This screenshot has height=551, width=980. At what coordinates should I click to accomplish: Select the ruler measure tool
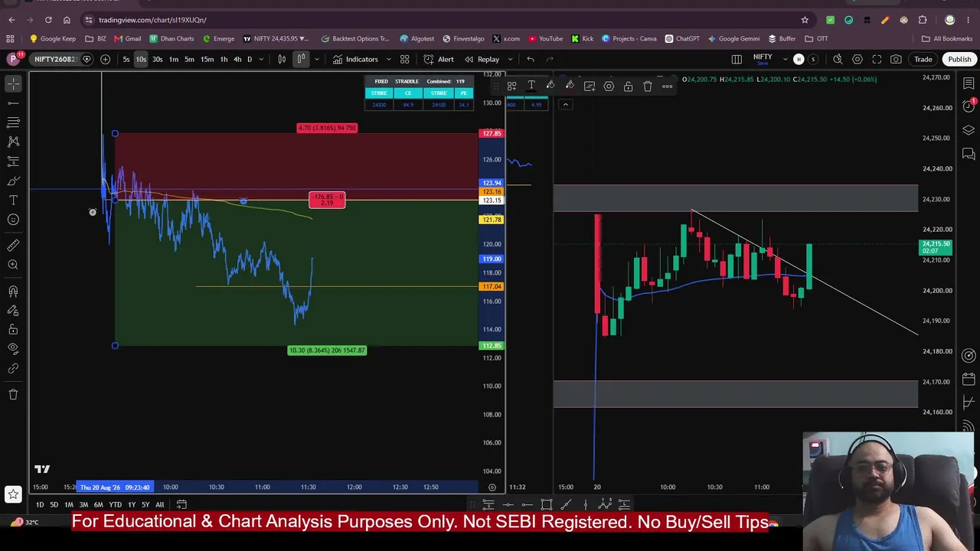(13, 245)
